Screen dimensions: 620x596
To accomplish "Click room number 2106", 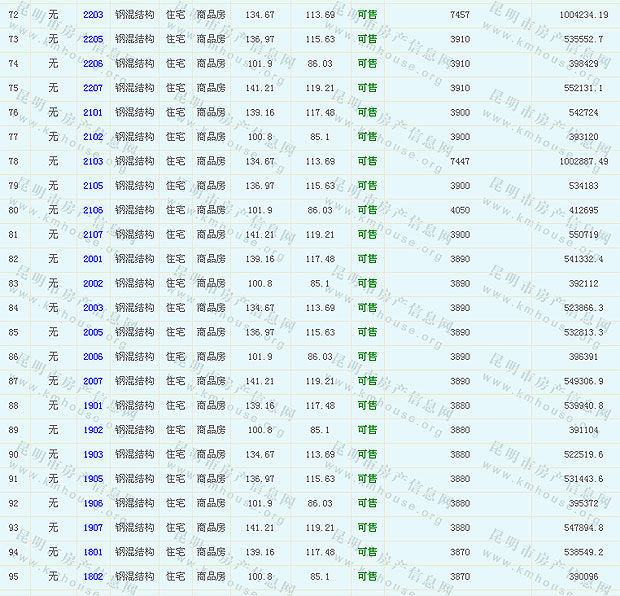I will [x=92, y=210].
